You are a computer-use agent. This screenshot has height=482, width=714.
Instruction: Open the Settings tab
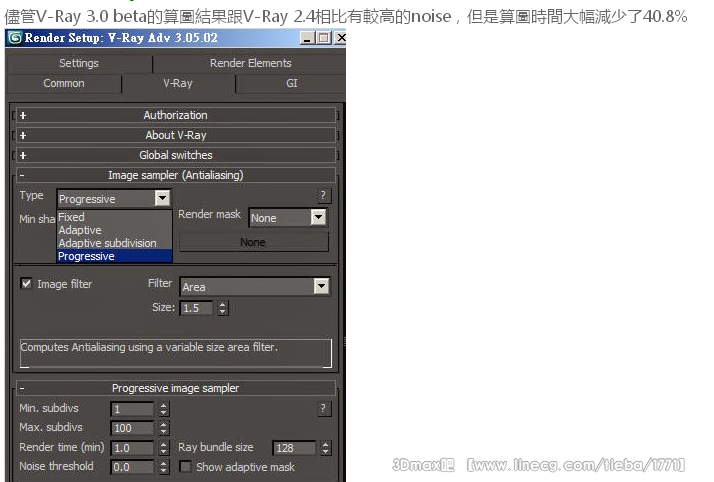click(x=79, y=63)
